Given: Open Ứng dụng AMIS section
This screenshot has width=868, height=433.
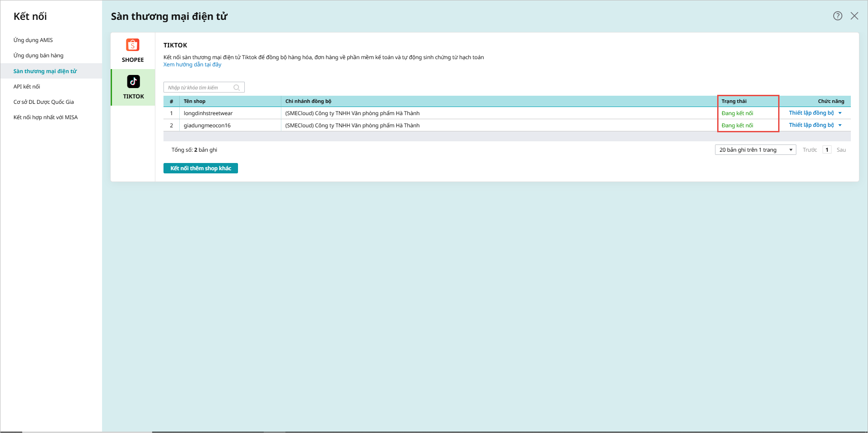Looking at the screenshot, I should 33,40.
